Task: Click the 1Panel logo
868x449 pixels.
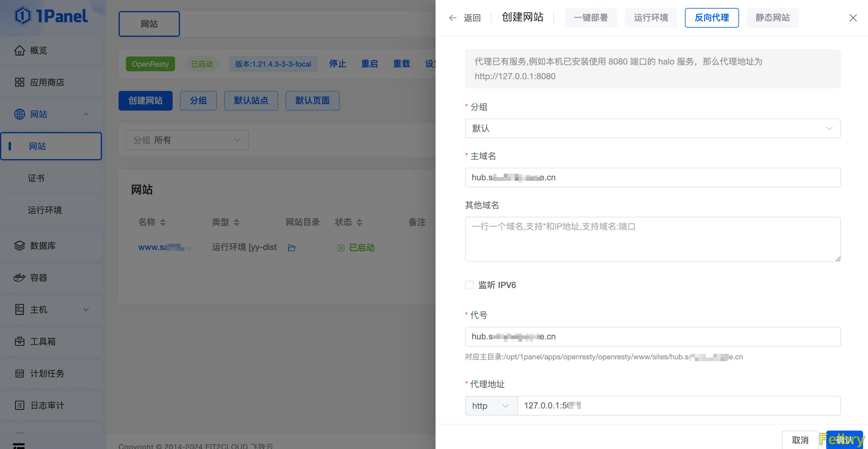Action: click(x=51, y=16)
